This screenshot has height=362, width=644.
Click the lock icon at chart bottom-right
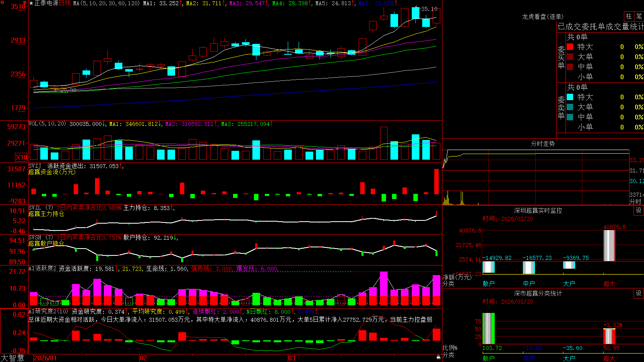click(438, 357)
